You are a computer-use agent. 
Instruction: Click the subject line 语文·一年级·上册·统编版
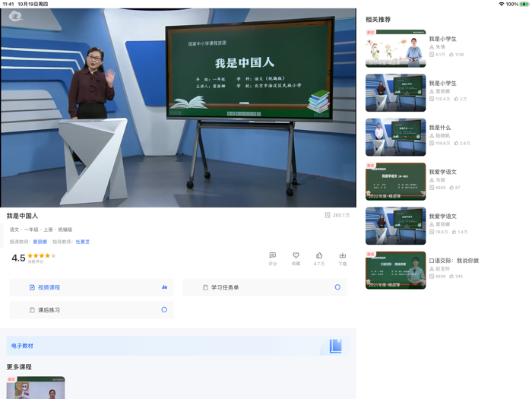point(41,230)
